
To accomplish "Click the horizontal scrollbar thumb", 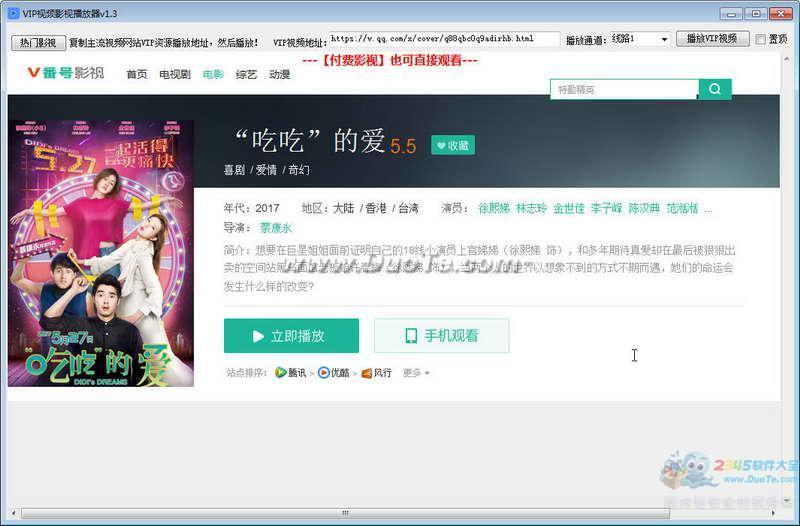I will pos(345,513).
